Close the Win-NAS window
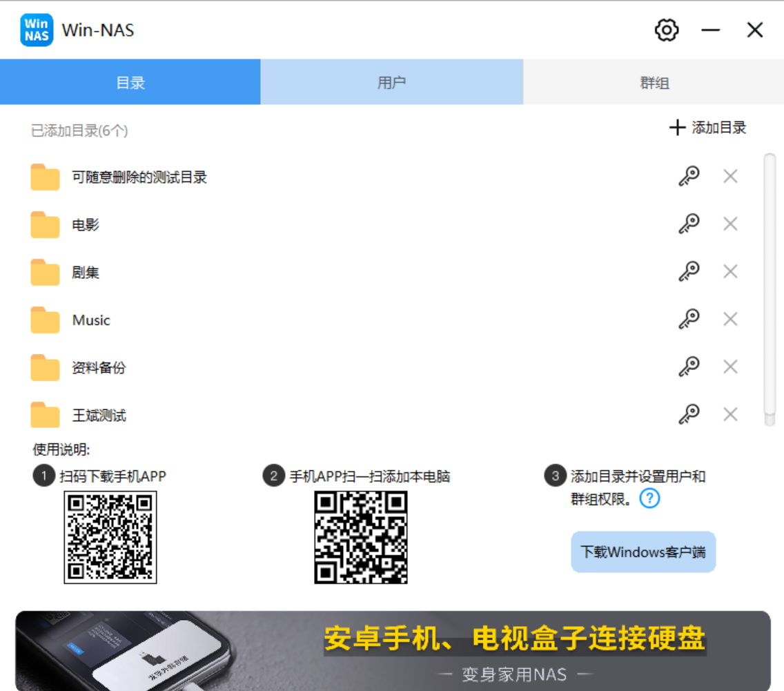The image size is (784, 691). point(754,30)
